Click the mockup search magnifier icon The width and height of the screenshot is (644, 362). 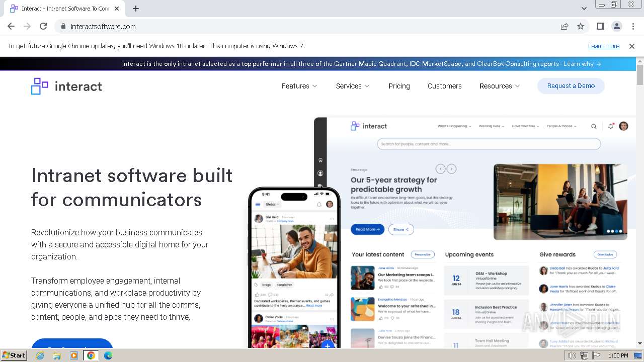[594, 126]
